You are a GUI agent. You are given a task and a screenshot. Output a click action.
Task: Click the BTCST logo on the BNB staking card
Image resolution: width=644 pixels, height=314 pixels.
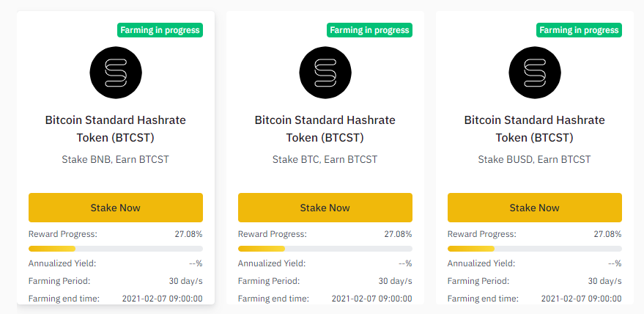(116, 73)
